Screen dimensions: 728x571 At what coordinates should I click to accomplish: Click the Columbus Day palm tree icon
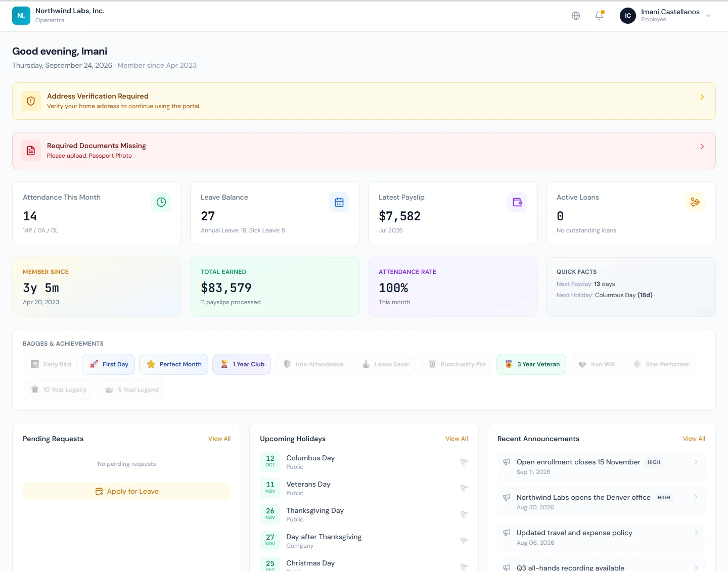[464, 462]
